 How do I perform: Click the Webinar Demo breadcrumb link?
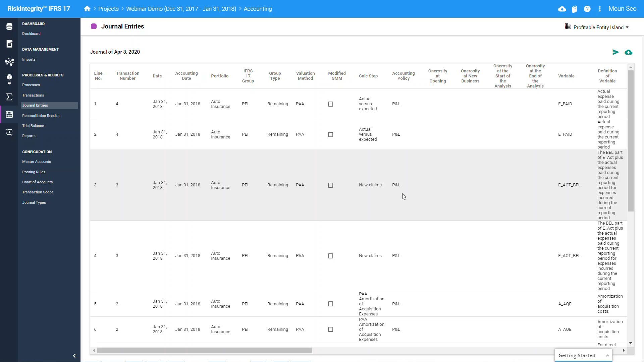pos(181,9)
